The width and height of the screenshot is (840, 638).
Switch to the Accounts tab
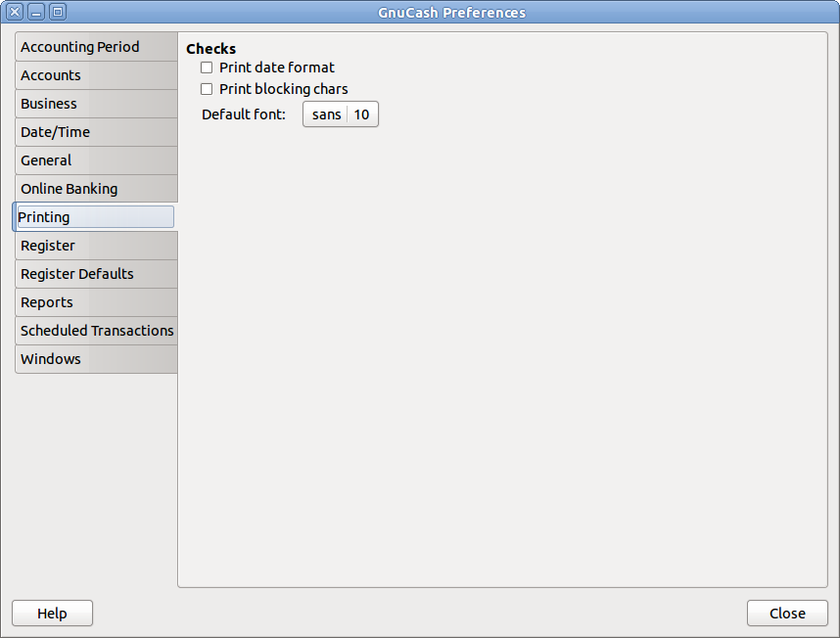[96, 75]
